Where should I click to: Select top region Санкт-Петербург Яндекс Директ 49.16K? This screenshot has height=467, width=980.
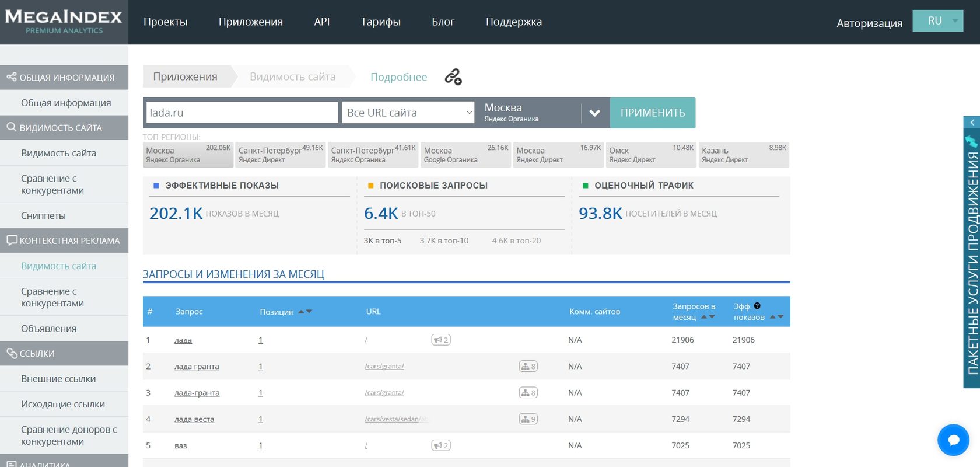point(281,155)
